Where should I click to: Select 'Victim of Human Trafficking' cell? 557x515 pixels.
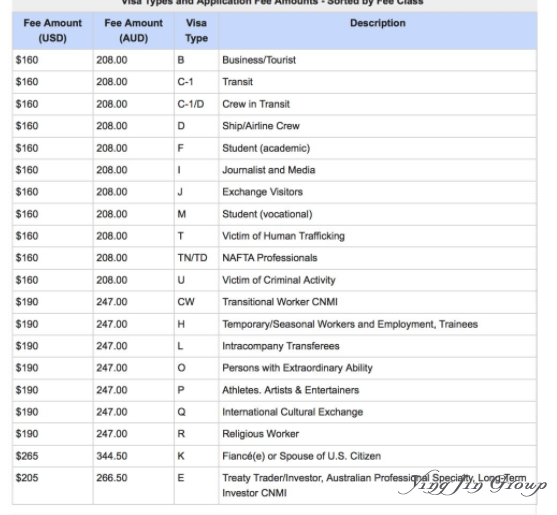coord(378,236)
